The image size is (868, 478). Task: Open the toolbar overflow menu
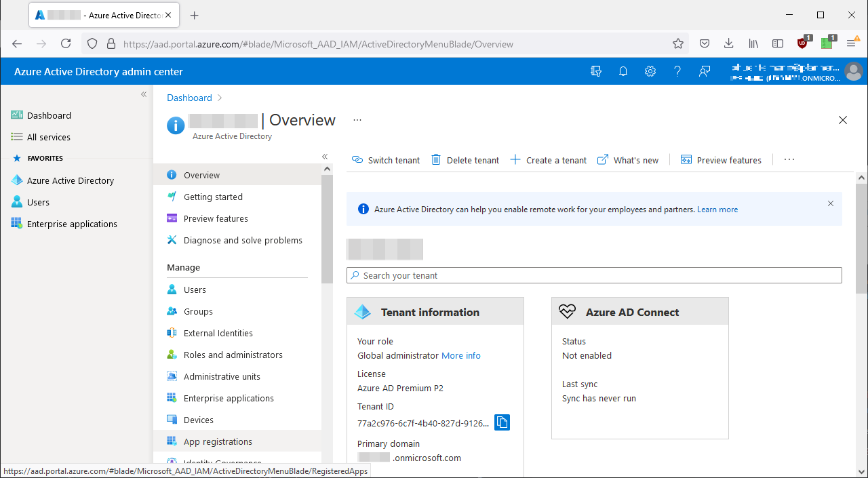789,159
